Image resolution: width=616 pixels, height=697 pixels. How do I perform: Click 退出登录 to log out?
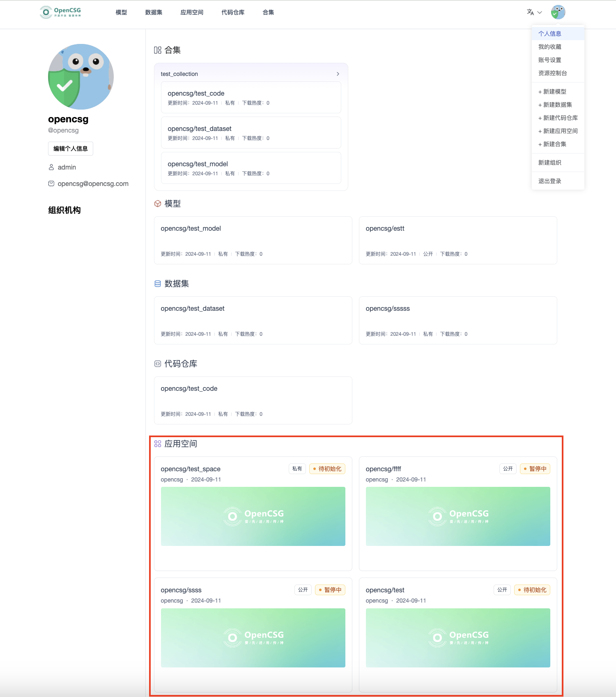(x=549, y=181)
